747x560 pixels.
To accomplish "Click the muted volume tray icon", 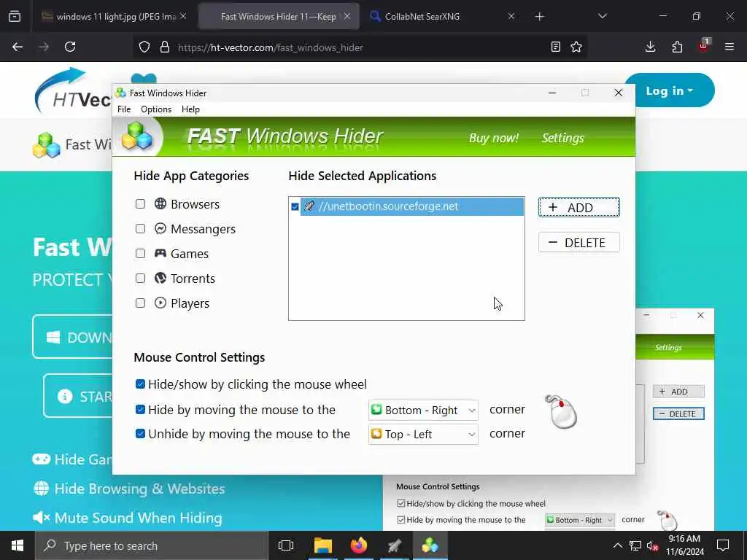I will pyautogui.click(x=653, y=545).
